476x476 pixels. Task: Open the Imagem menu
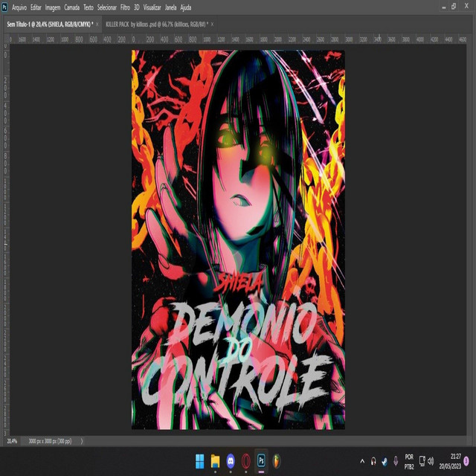tap(53, 7)
